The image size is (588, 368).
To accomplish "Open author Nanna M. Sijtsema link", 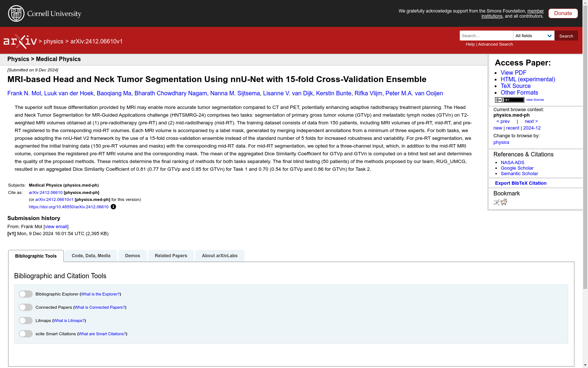I will tap(235, 93).
